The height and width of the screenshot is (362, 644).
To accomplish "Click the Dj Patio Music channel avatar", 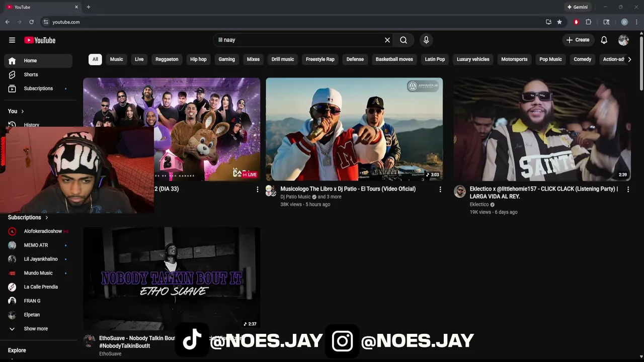I will coord(271,191).
